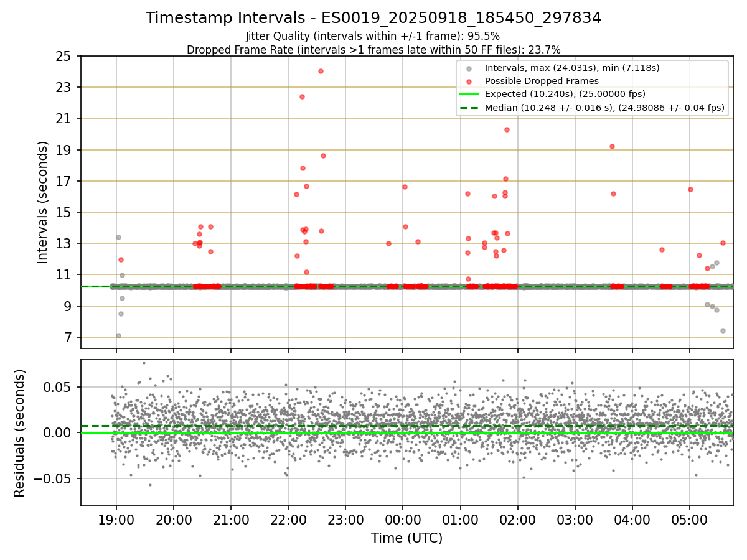
Task: Click the red dot marker in the legend
Action: click(x=469, y=81)
